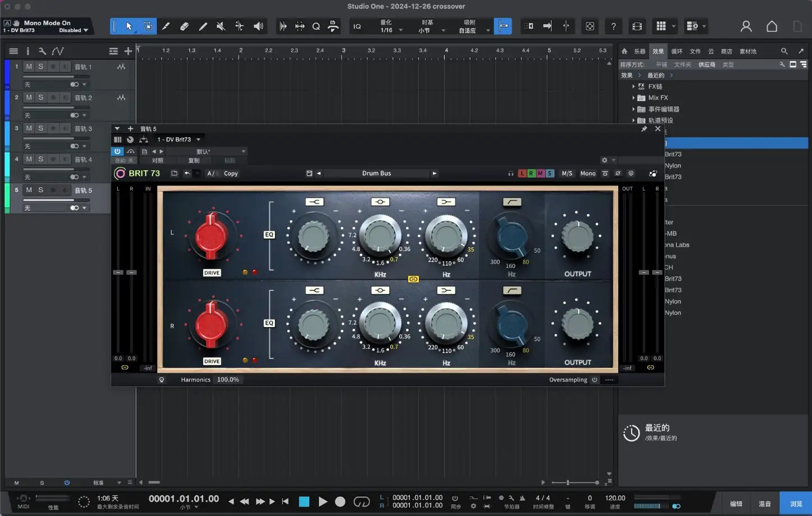The width and height of the screenshot is (812, 516).
Task: Select the Range selection tool
Action: [x=148, y=26]
